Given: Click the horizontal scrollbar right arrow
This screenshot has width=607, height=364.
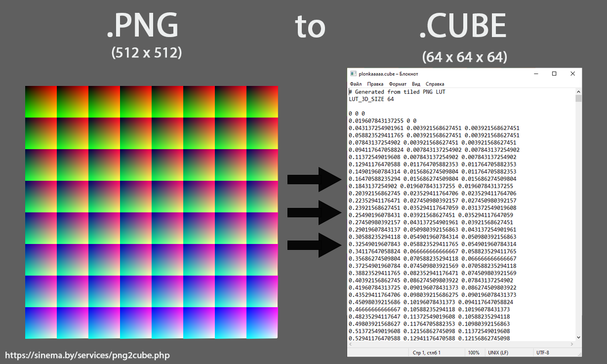Looking at the screenshot, I should pos(572,345).
